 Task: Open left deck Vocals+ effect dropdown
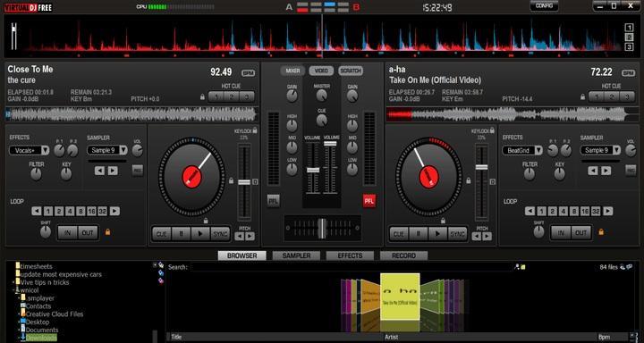[x=46, y=150]
